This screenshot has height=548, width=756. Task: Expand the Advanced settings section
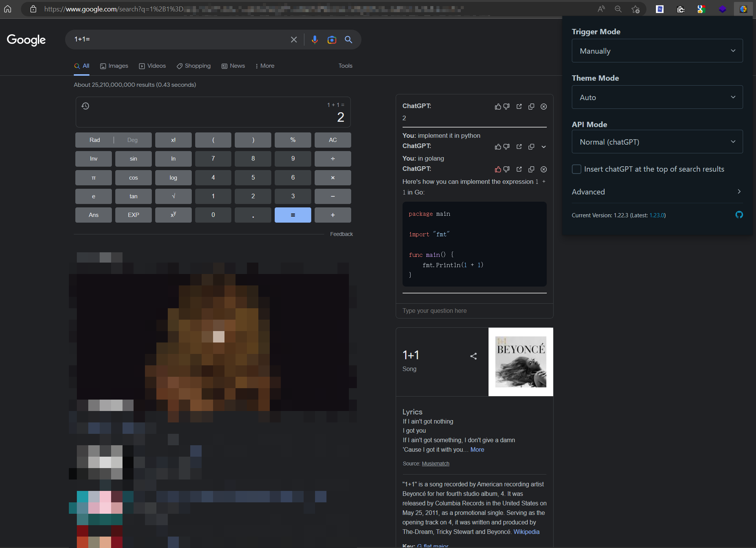click(657, 191)
